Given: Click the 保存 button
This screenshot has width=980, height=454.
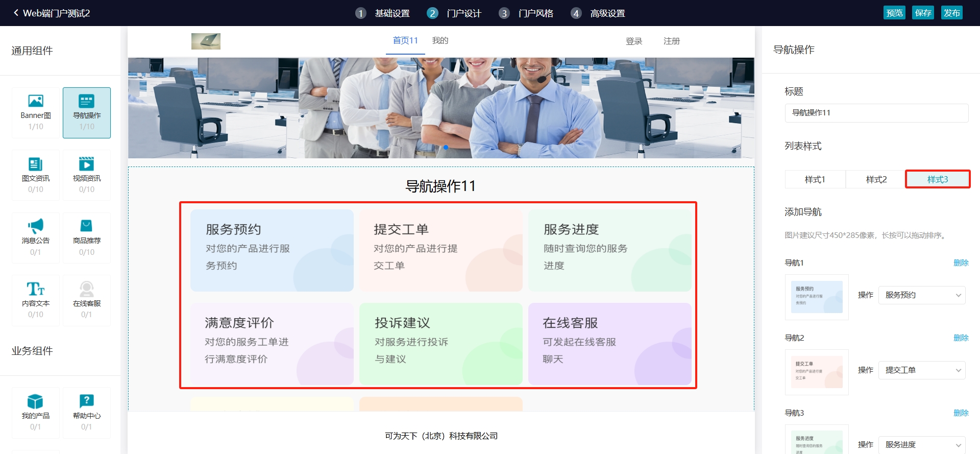Looking at the screenshot, I should pos(923,13).
